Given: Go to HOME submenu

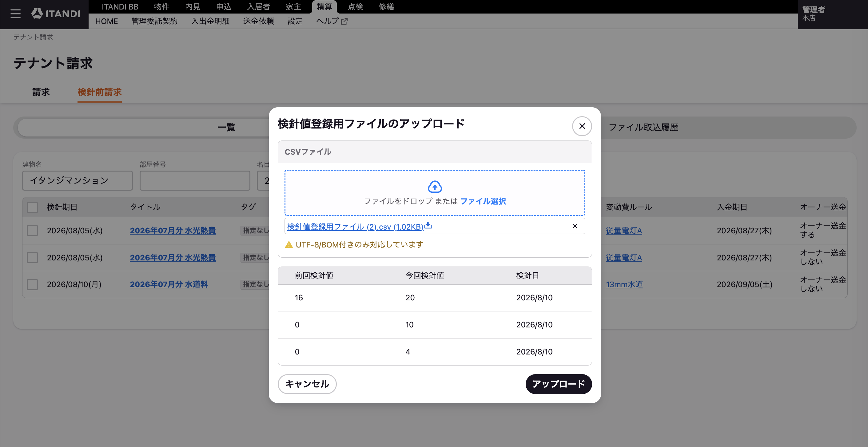Looking at the screenshot, I should [x=106, y=21].
